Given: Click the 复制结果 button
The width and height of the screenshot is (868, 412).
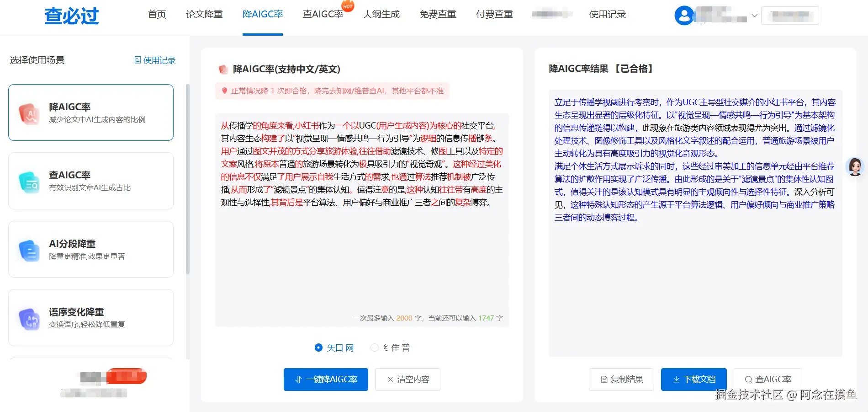Looking at the screenshot, I should (621, 380).
